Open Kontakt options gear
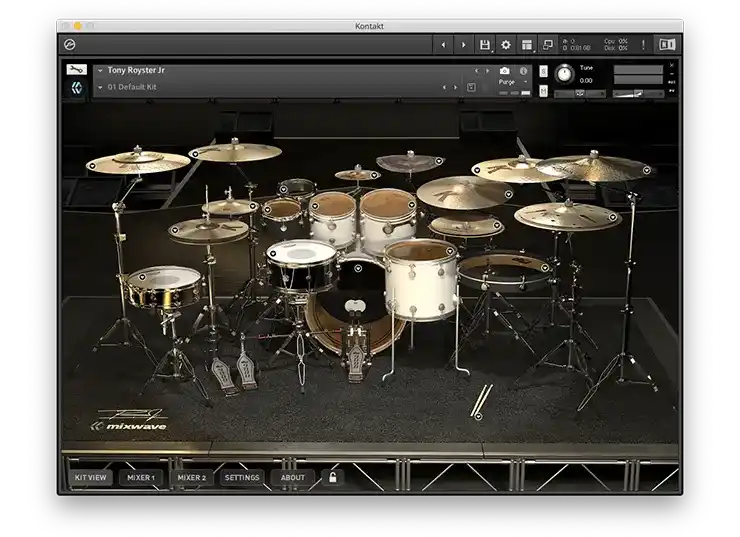 coord(506,45)
